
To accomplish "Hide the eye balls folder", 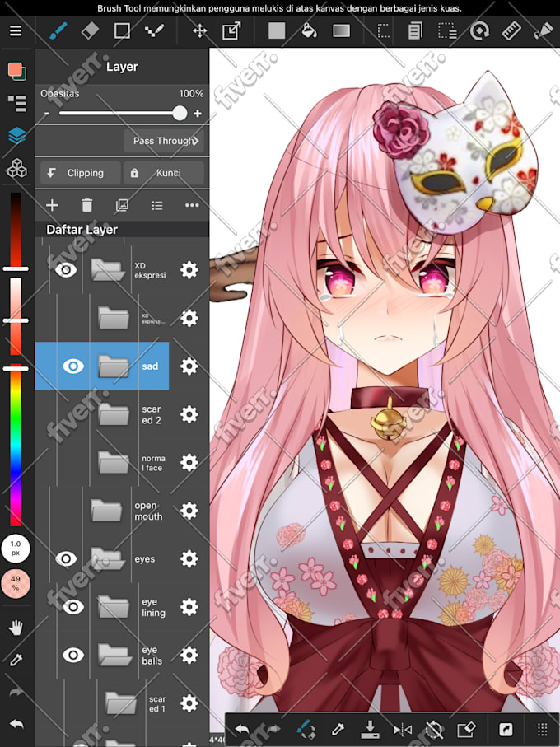I will pos(72,655).
